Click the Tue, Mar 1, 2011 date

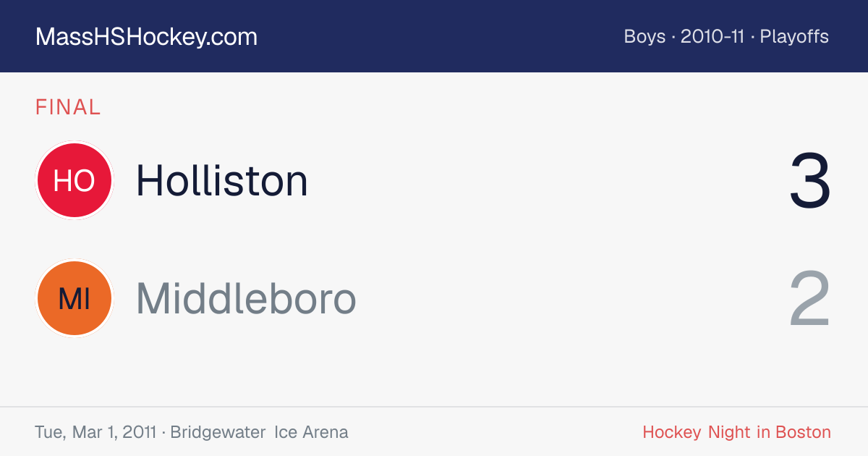point(95,432)
